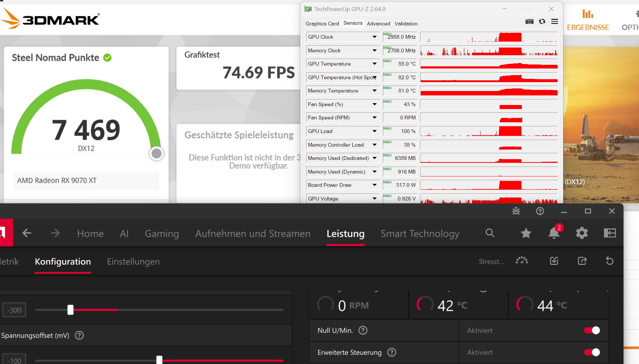Expand the Board Power Draw dropdown

(x=374, y=185)
